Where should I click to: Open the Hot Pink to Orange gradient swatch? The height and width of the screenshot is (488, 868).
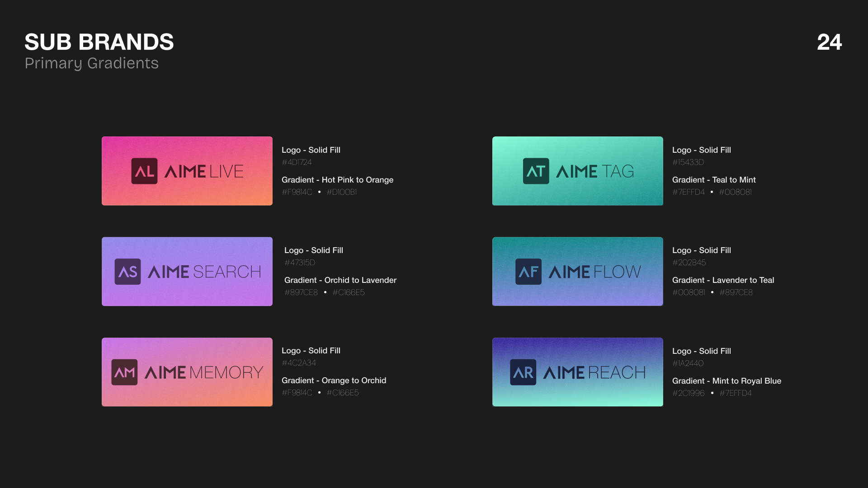coord(187,171)
